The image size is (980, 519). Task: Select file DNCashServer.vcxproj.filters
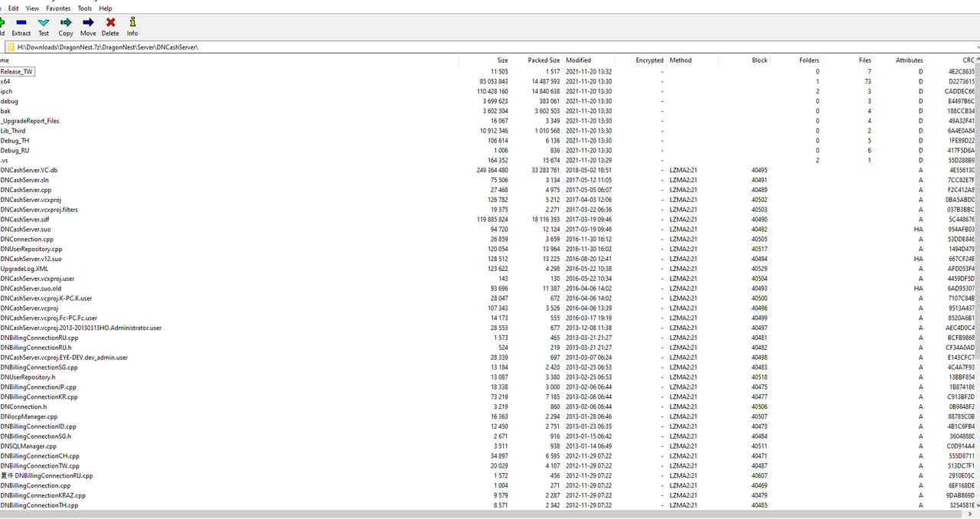click(39, 210)
